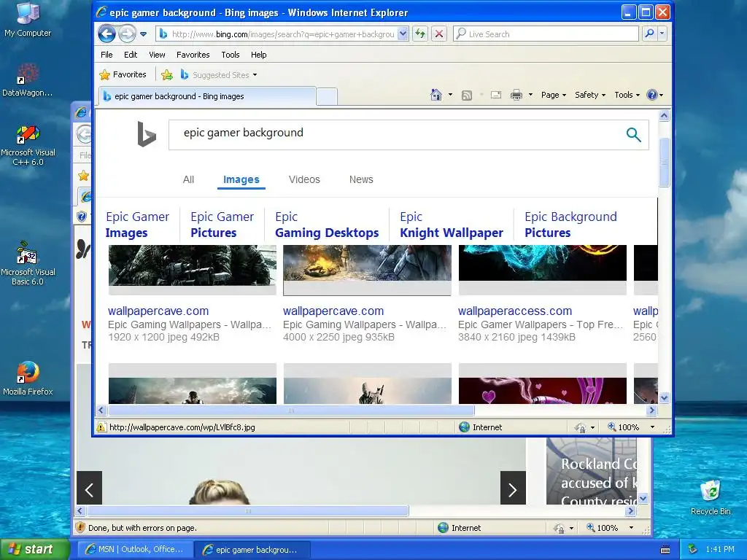Open Mozilla Firefox desktop shortcut
This screenshot has height=560, width=747.
click(28, 378)
